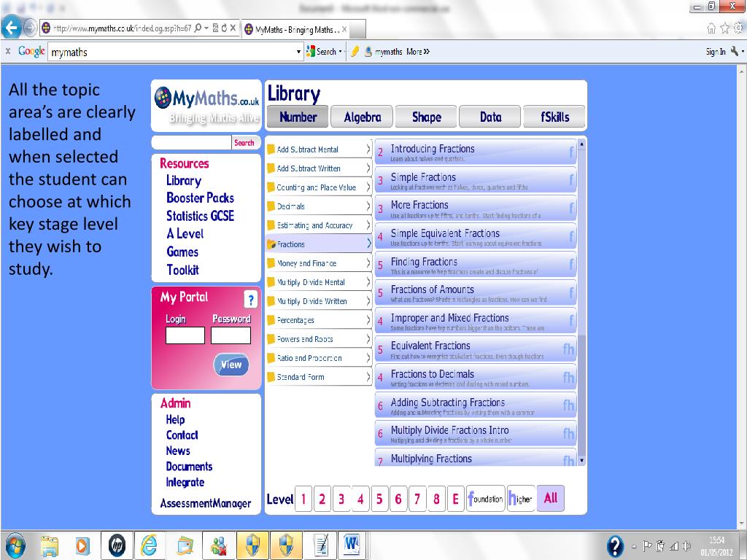Select the higher level filter

point(521,499)
